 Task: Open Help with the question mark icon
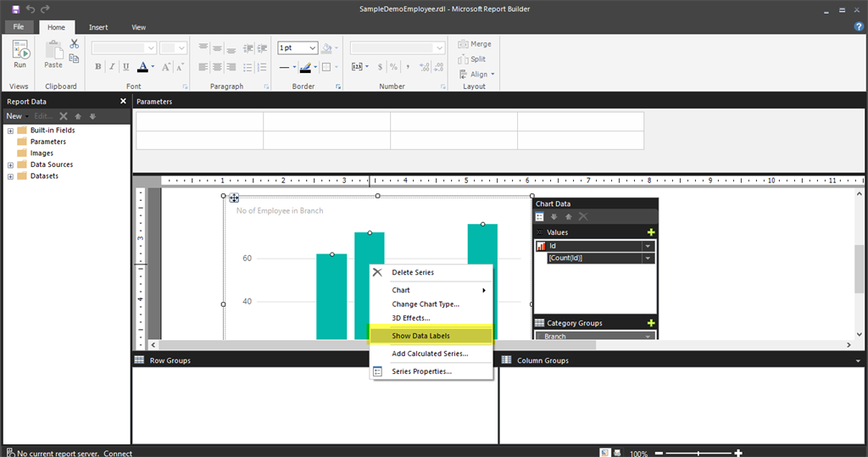pyautogui.click(x=859, y=26)
